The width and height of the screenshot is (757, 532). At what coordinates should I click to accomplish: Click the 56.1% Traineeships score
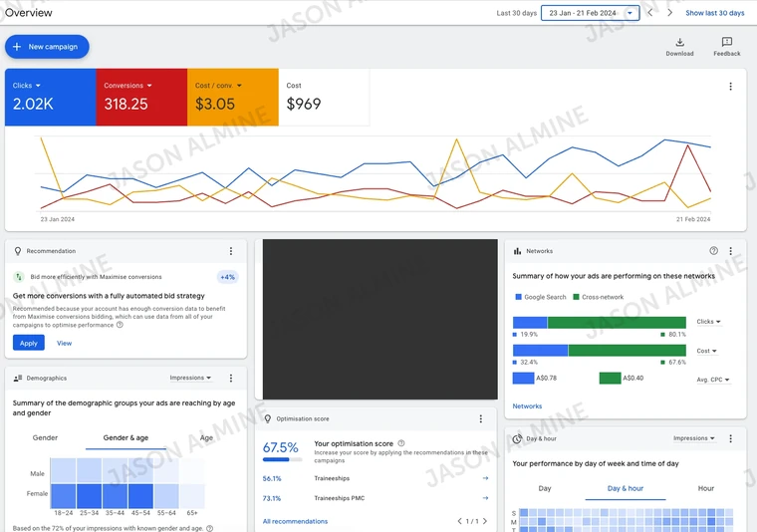272,478
